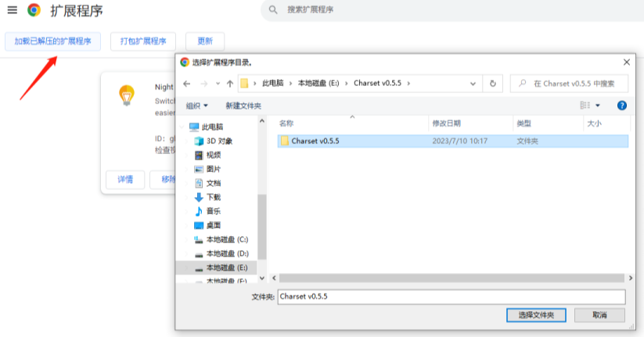Click the 在 Charset v0.5.5 中搜索 search box
This screenshot has width=644, height=337.
pos(569,84)
